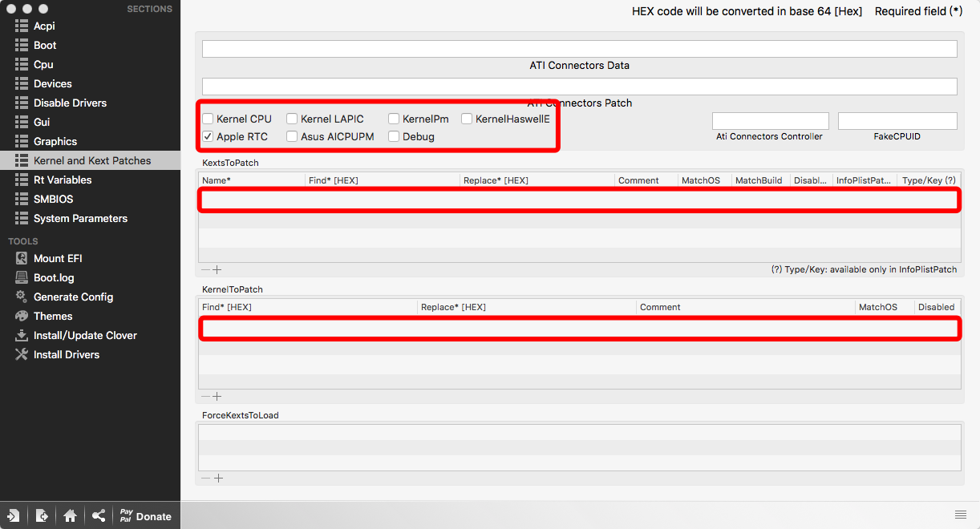The width and height of the screenshot is (980, 529).
Task: Remove a KernelToPatch entry with minus
Action: coord(206,396)
